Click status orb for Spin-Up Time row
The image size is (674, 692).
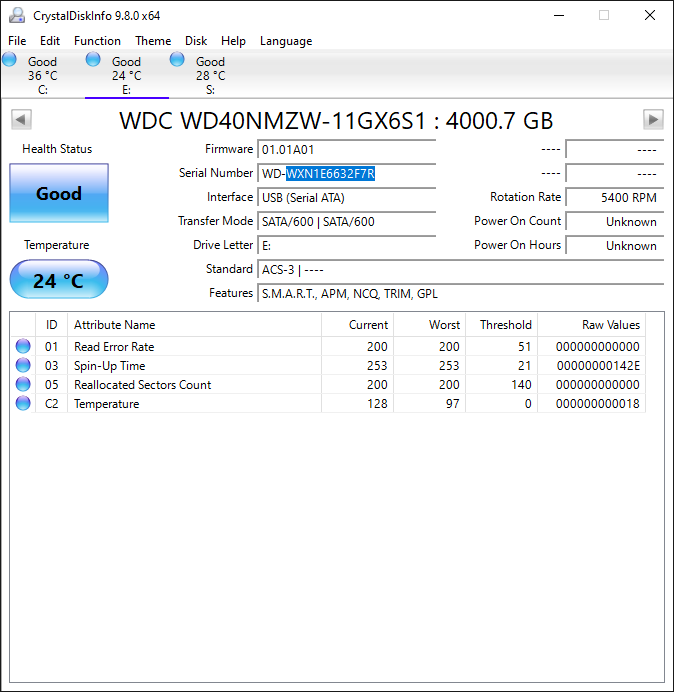[23, 365]
